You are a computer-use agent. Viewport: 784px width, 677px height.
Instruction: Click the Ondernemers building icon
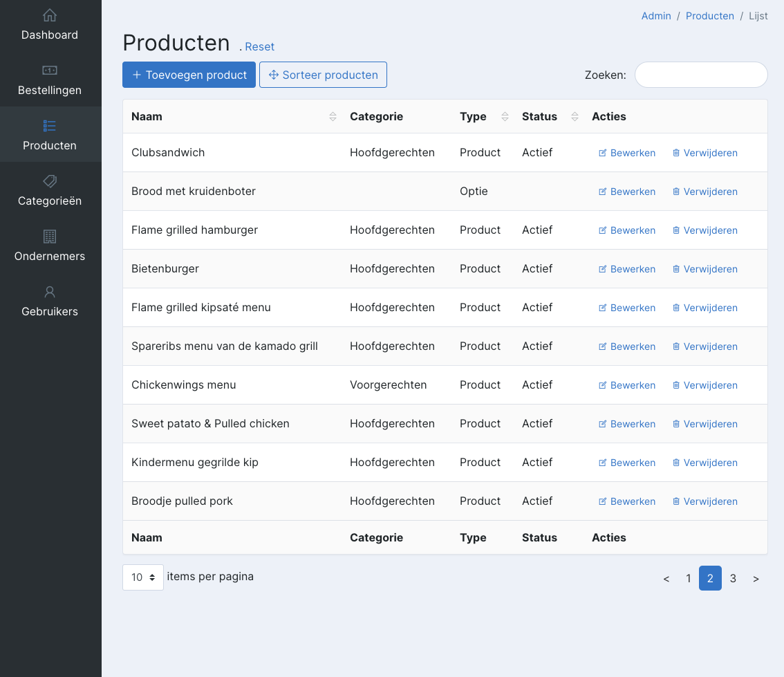click(50, 237)
